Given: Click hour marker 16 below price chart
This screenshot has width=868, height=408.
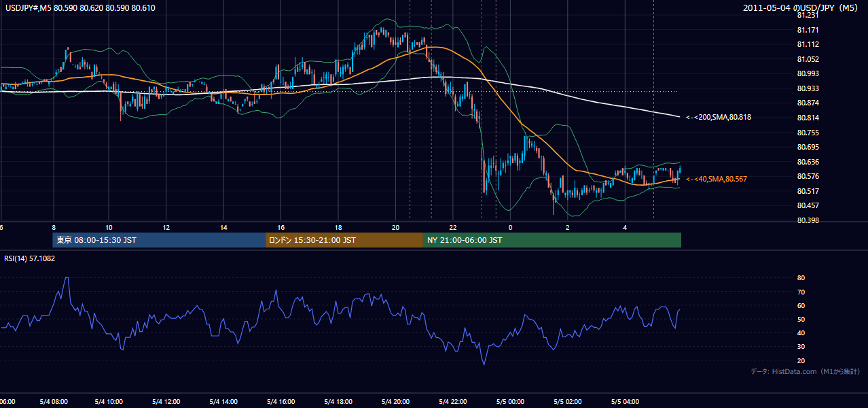Looking at the screenshot, I should [x=281, y=227].
